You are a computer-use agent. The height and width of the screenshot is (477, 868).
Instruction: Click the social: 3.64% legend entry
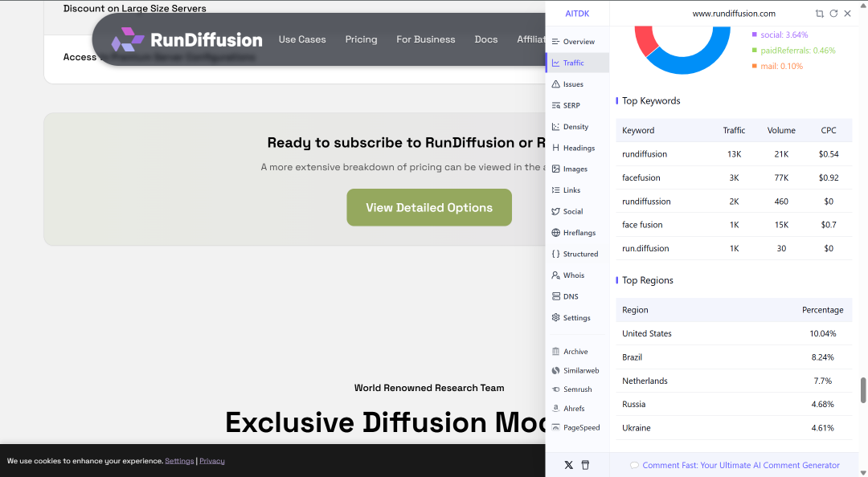pos(780,35)
